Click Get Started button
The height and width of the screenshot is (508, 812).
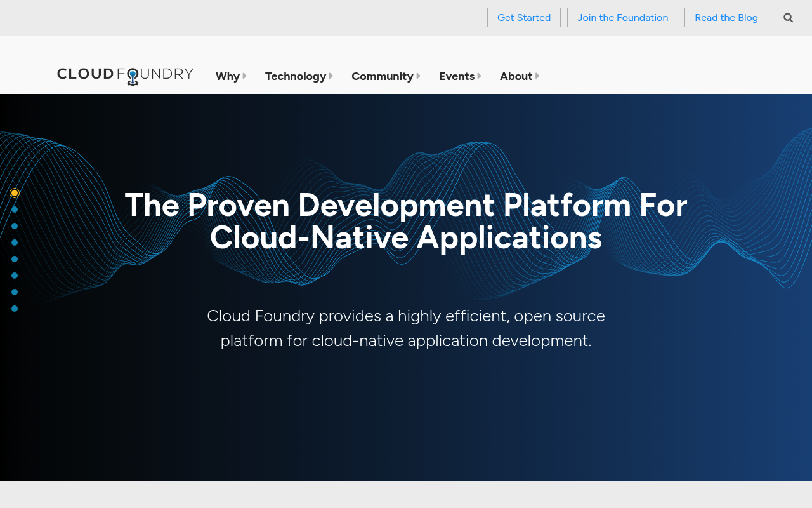[x=524, y=18]
